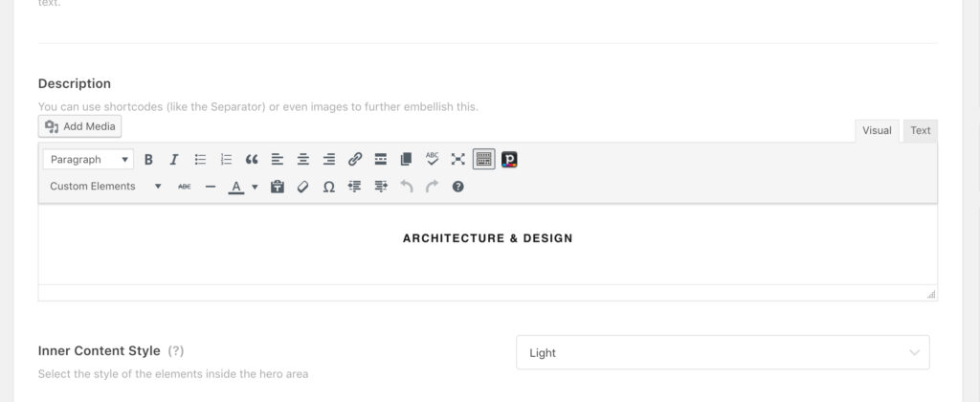
Task: Open distraction-free fullscreen mode
Action: pos(458,160)
